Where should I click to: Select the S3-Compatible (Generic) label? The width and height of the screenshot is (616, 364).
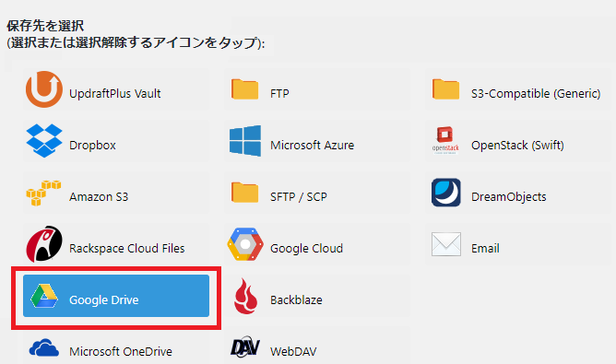coord(536,93)
